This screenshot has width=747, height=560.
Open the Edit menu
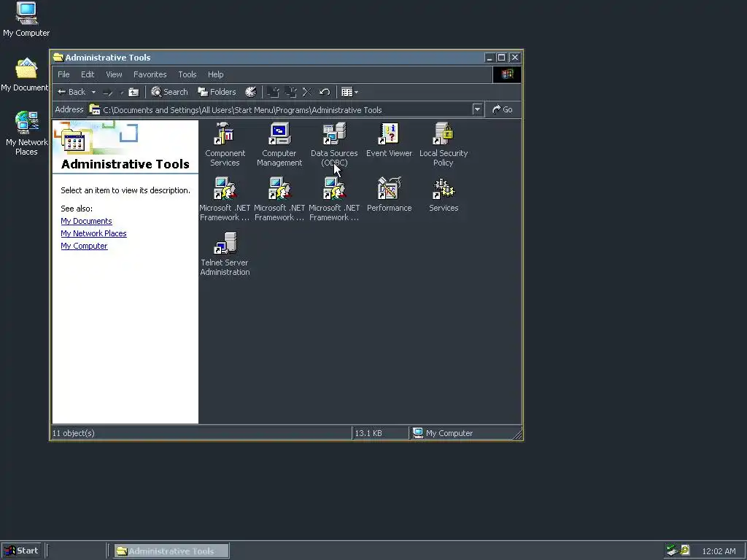(x=88, y=74)
